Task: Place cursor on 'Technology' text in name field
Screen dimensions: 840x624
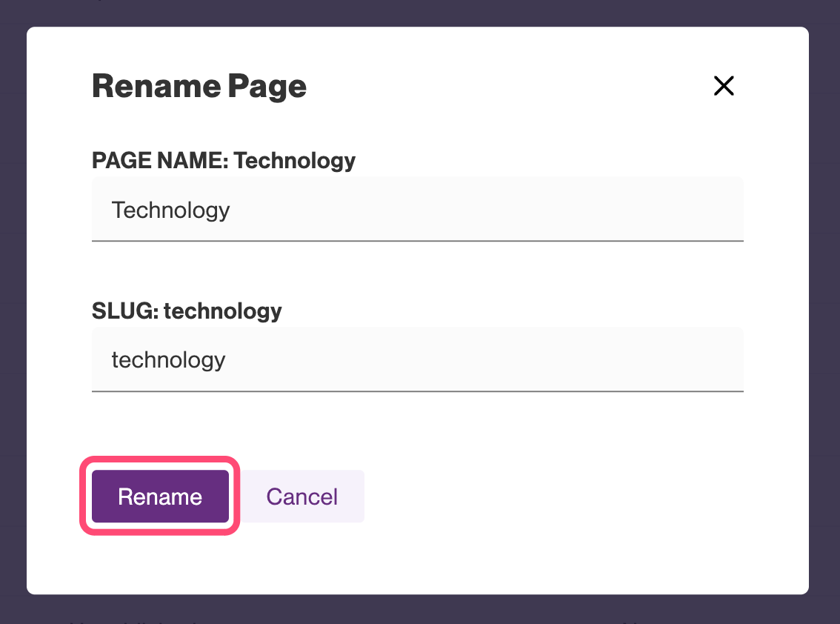Action: (x=170, y=210)
